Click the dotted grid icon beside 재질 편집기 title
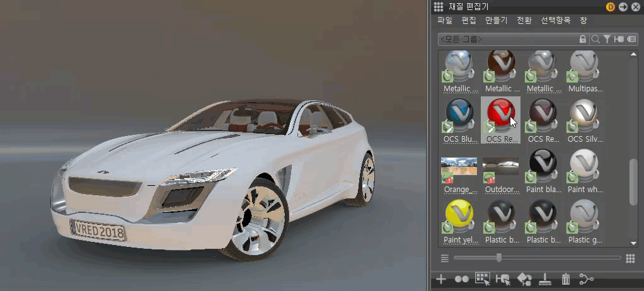 (439, 6)
